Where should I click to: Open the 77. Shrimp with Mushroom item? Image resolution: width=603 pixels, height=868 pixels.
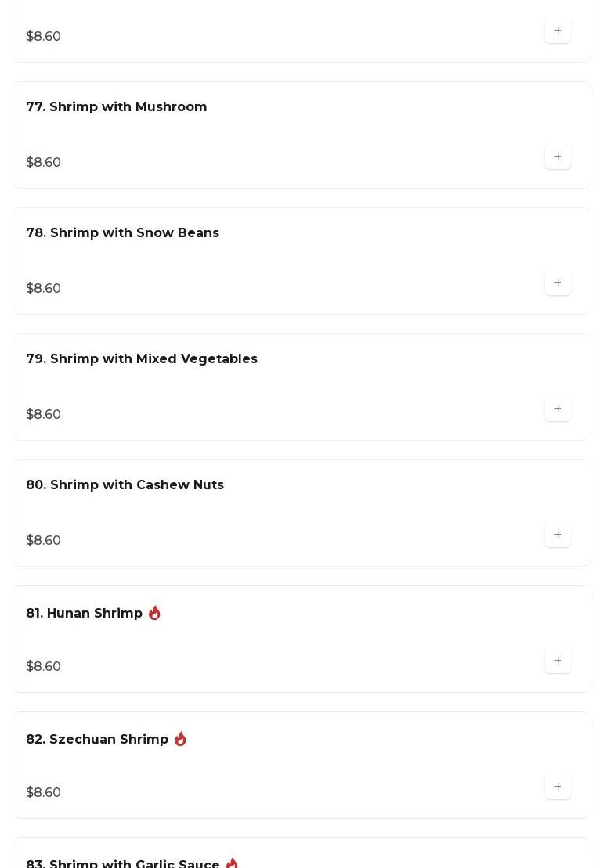coord(117,107)
